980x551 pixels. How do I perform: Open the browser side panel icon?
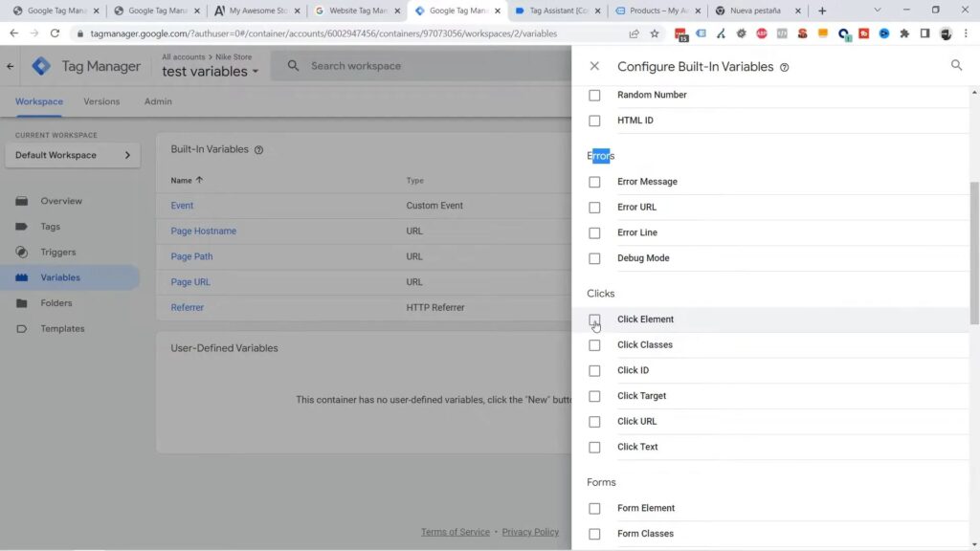925,33
